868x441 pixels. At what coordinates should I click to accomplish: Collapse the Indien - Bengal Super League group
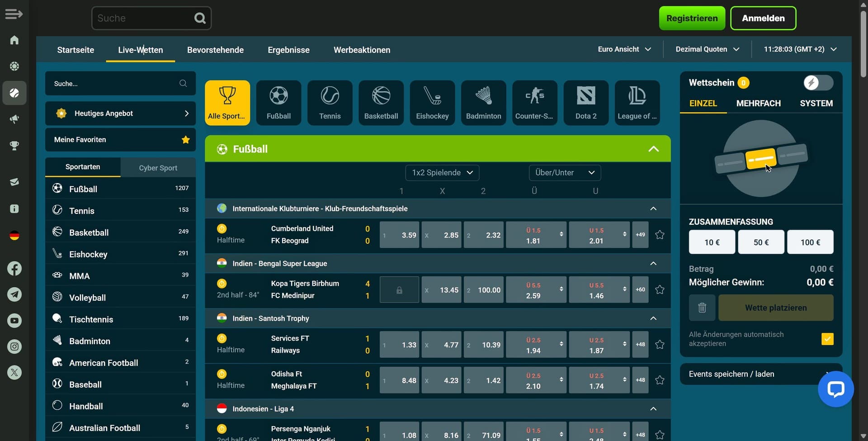[653, 263]
